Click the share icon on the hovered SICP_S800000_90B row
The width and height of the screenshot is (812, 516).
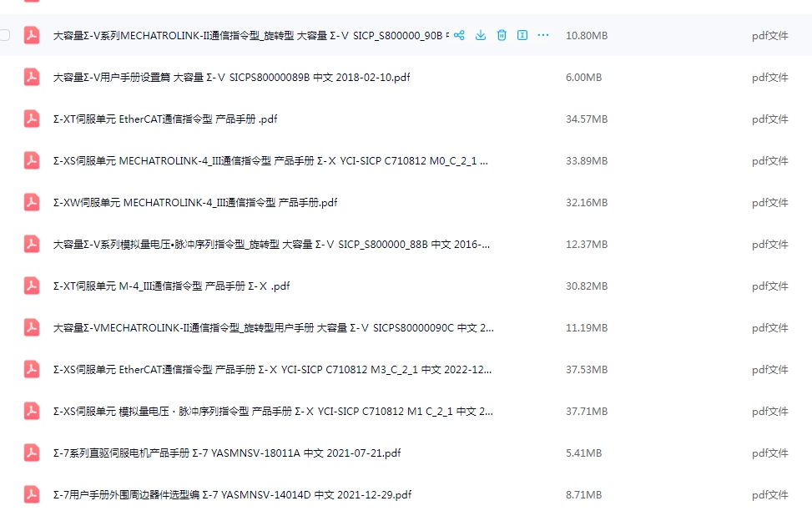pos(459,35)
